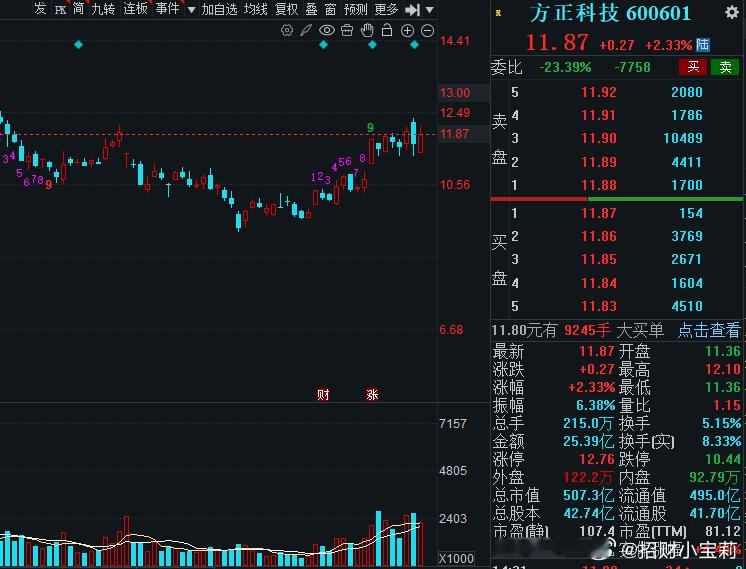Open the toolbox icon on chart toolbar
This screenshot has height=569, width=746.
tap(347, 30)
